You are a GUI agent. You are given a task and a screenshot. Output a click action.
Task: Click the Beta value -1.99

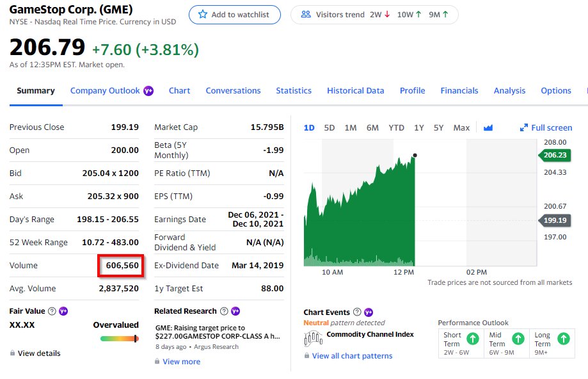point(273,150)
